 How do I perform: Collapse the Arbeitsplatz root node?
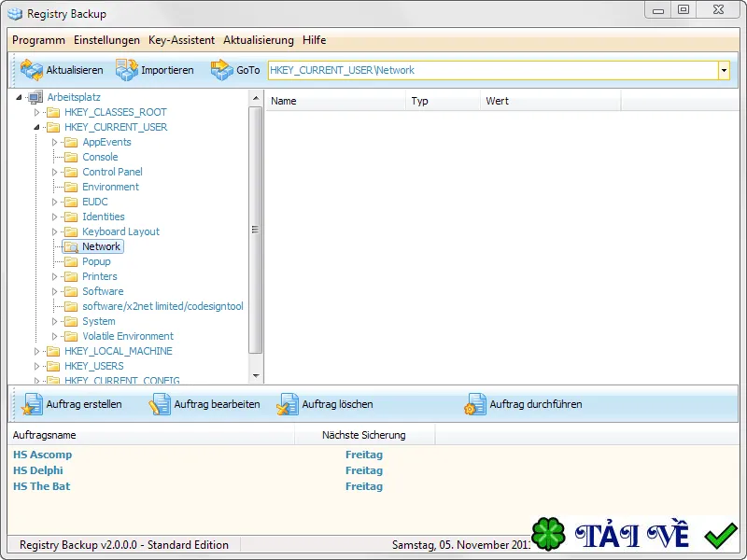[19, 97]
